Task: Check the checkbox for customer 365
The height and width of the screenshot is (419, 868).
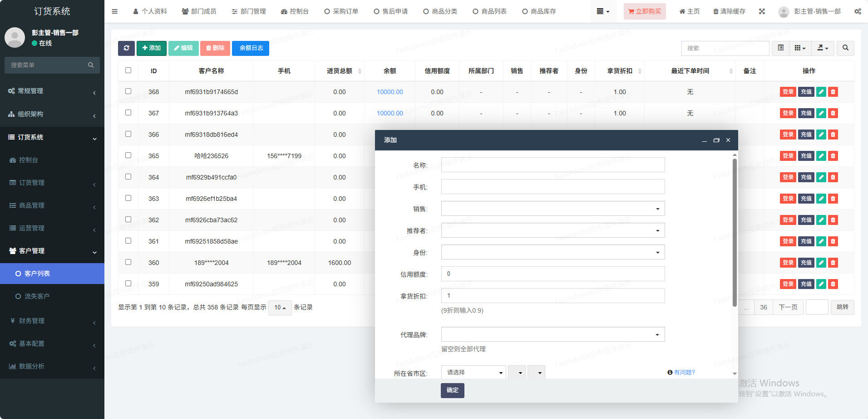Action: 128,155
